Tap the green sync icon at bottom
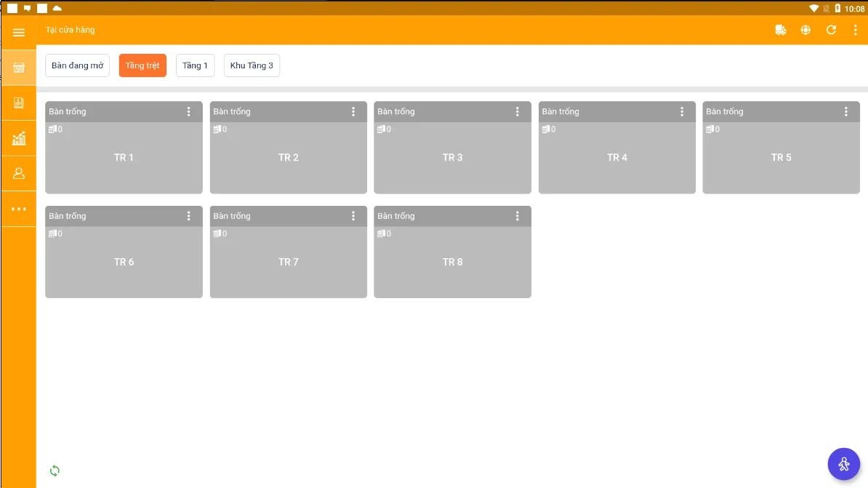 click(x=55, y=471)
